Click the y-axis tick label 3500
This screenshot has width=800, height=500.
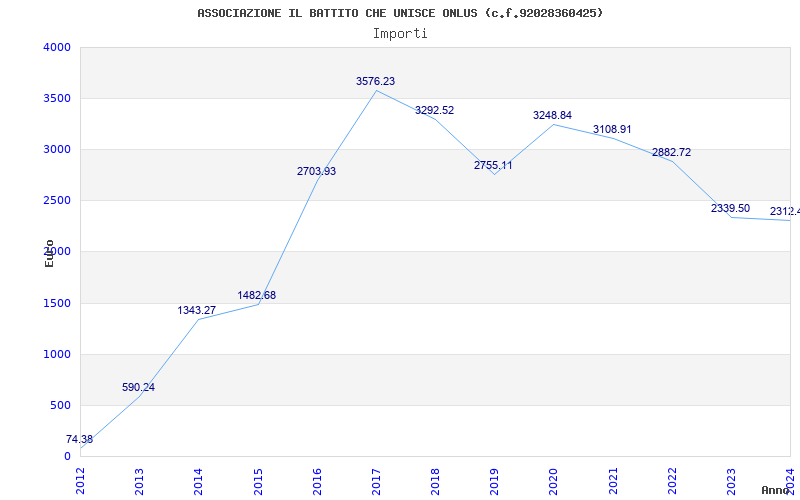57,98
